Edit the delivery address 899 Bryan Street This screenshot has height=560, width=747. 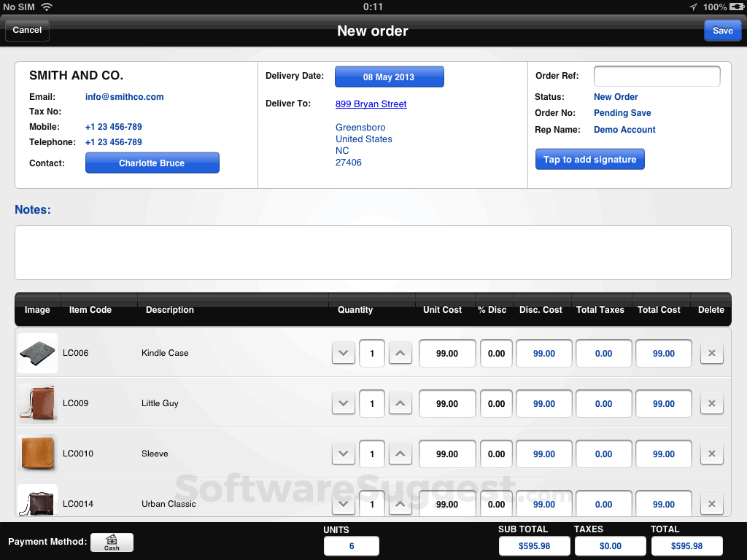[x=371, y=103]
